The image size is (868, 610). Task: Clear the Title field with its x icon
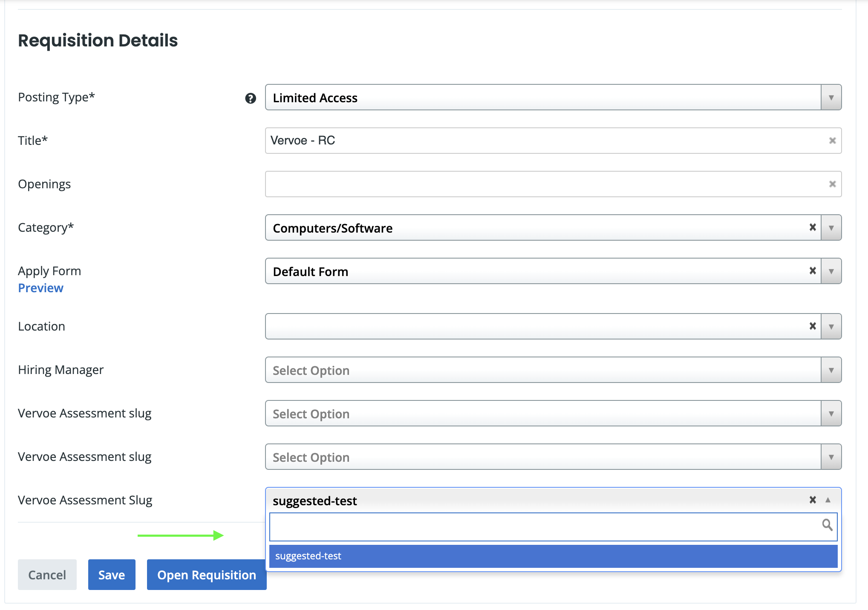(x=832, y=141)
